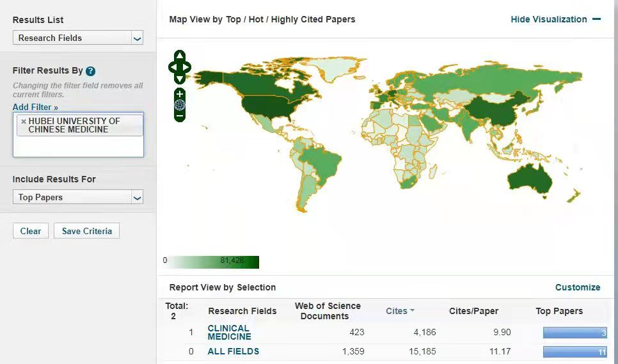
Task: Open Filter Results By help icon
Action: pyautogui.click(x=91, y=71)
